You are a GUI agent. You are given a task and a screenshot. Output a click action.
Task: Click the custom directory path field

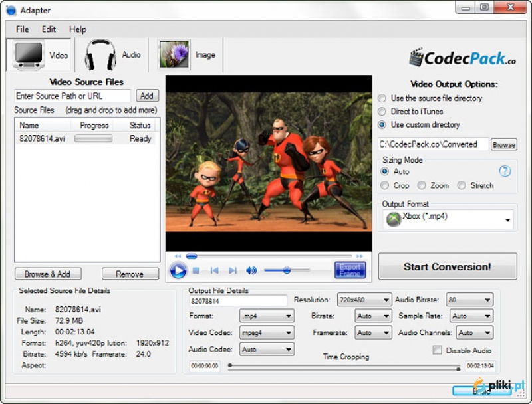click(433, 144)
